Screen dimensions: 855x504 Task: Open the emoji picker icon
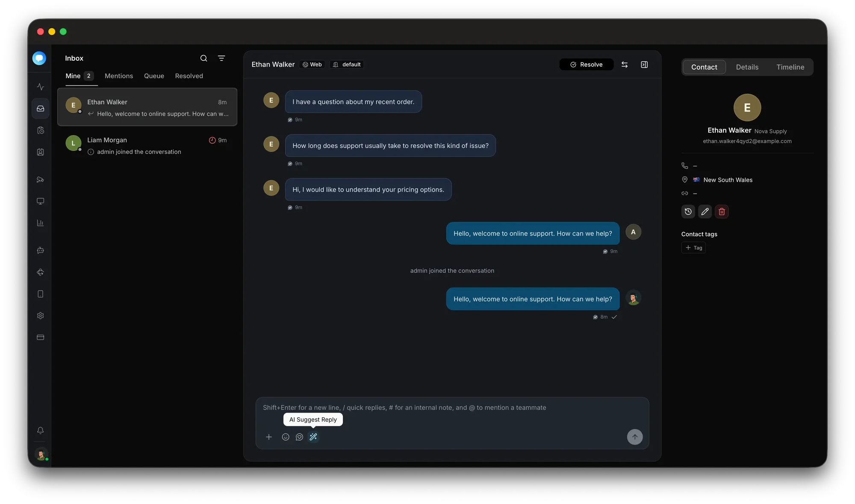(286, 437)
